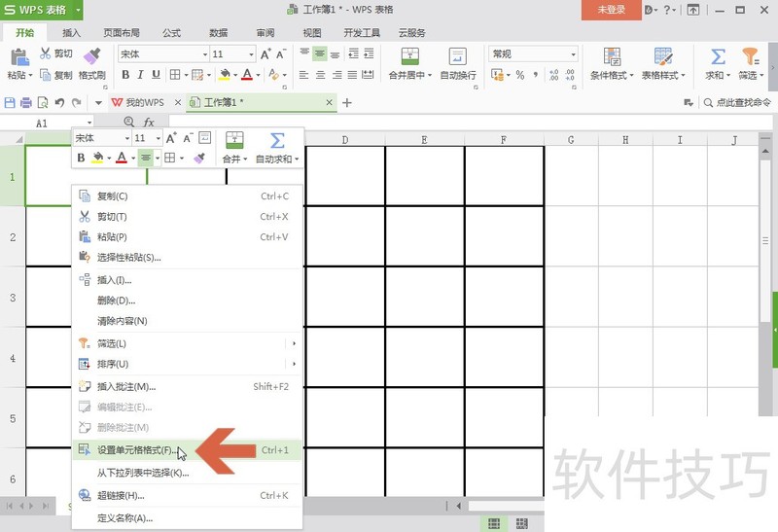Click the fx insert function button
This screenshot has height=532, width=778.
point(149,123)
